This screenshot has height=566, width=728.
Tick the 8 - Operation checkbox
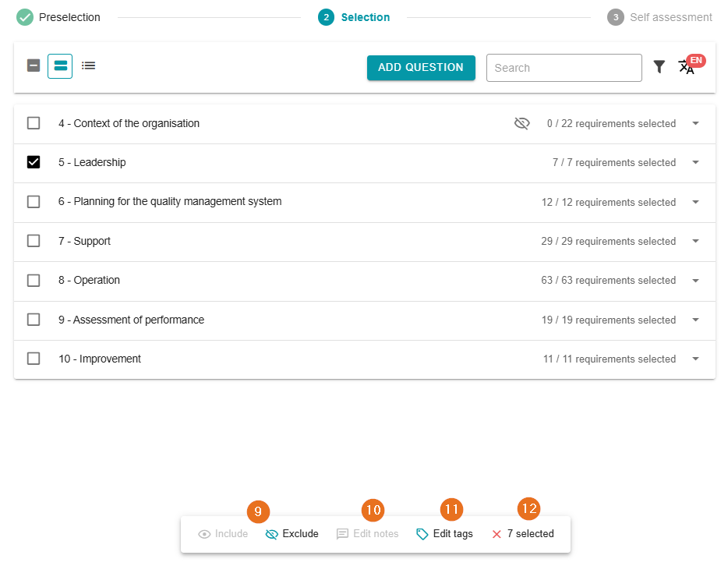click(34, 281)
